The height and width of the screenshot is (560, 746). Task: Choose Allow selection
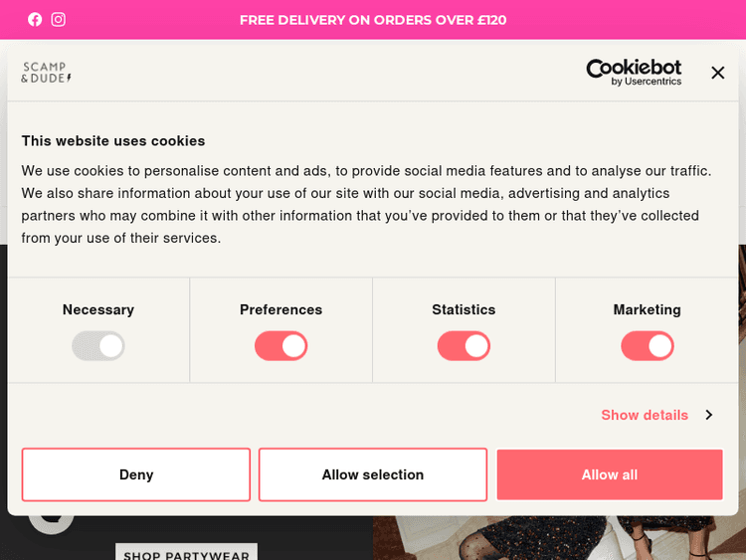[x=373, y=474]
